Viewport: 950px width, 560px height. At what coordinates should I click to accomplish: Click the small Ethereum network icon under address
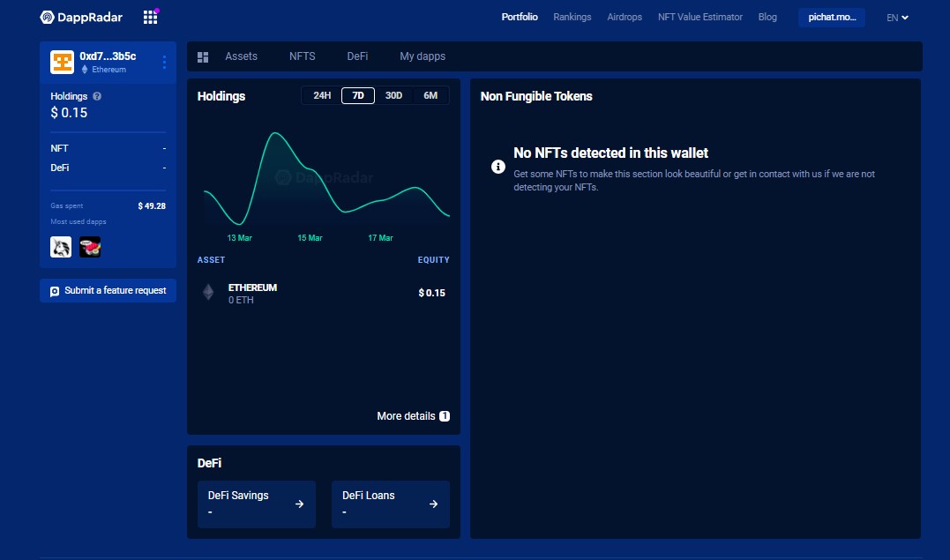pyautogui.click(x=85, y=70)
